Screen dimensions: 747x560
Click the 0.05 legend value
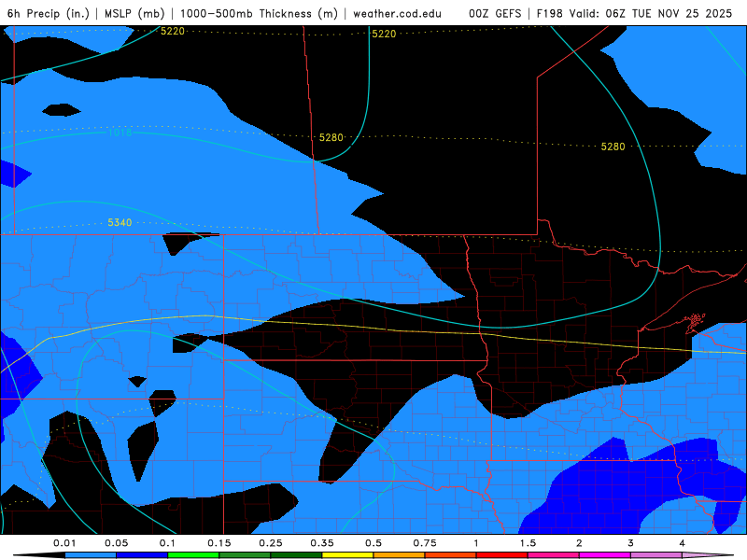click(116, 543)
